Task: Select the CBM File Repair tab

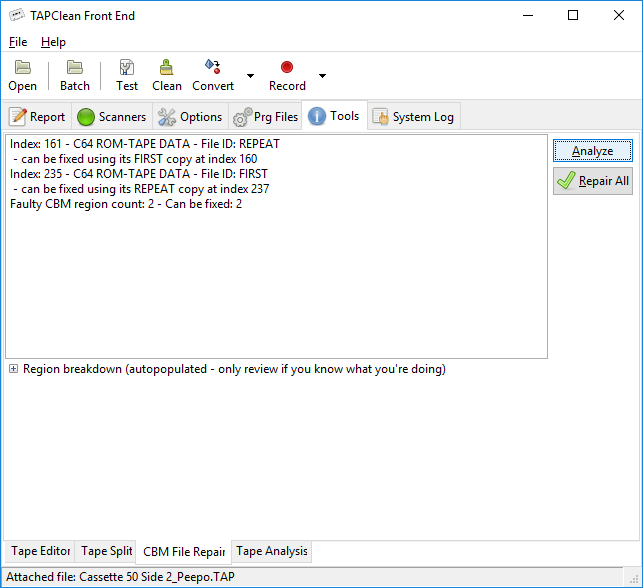Action: 184,552
